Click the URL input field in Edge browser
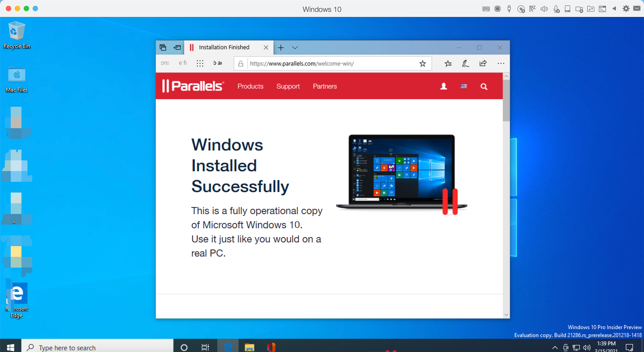 pos(332,63)
